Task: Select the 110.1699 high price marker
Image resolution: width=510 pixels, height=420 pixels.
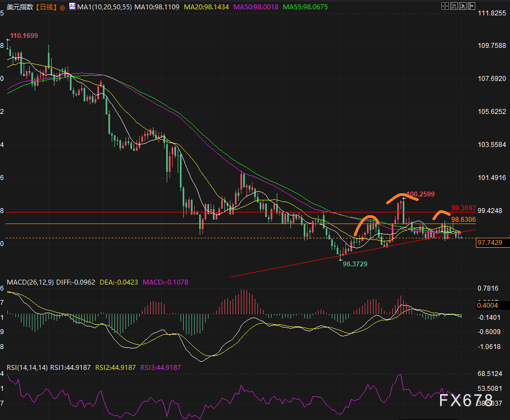Action: click(x=24, y=36)
